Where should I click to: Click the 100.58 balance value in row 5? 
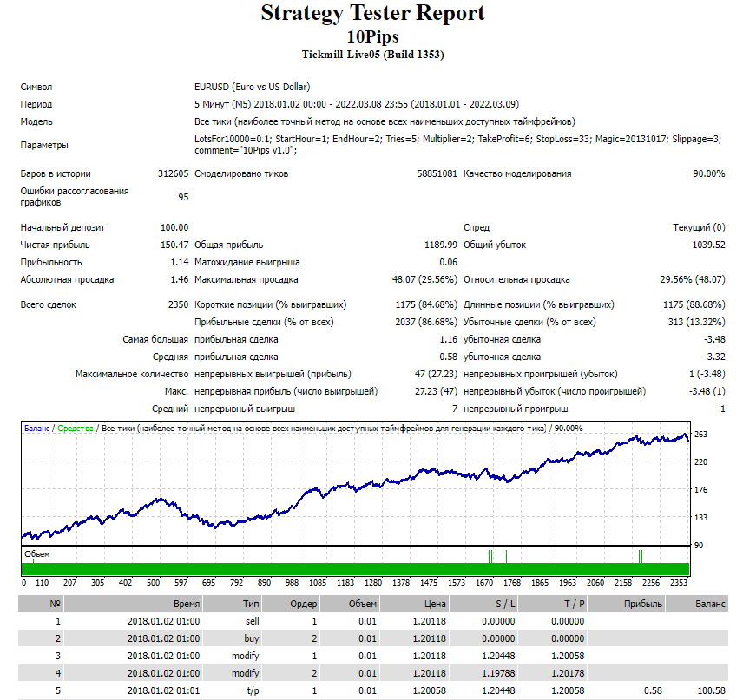(x=711, y=690)
